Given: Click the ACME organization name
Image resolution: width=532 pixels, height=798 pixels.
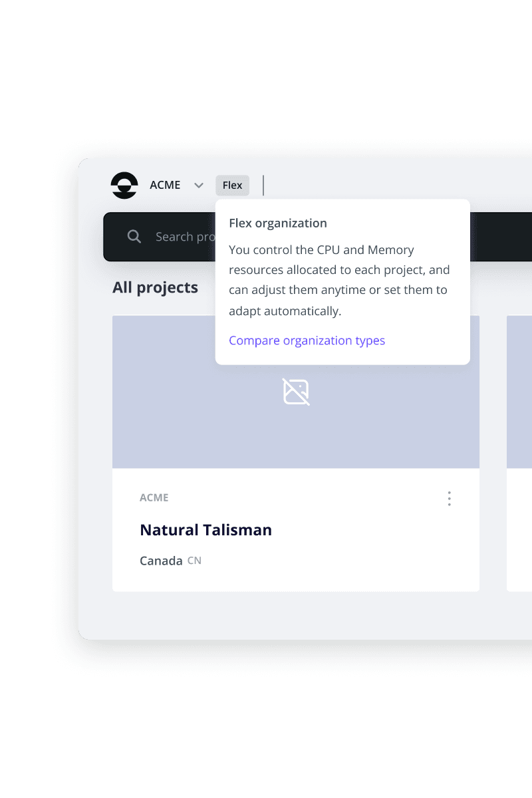Looking at the screenshot, I should 165,186.
